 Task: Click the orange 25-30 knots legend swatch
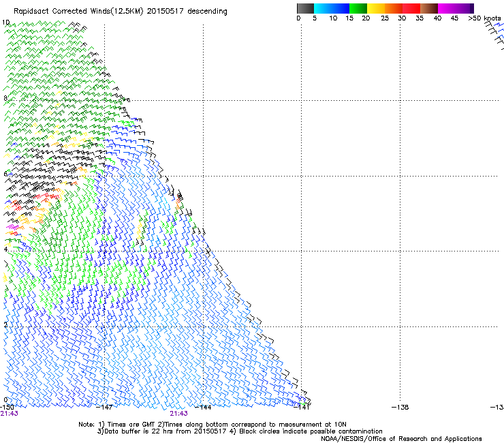pos(394,8)
